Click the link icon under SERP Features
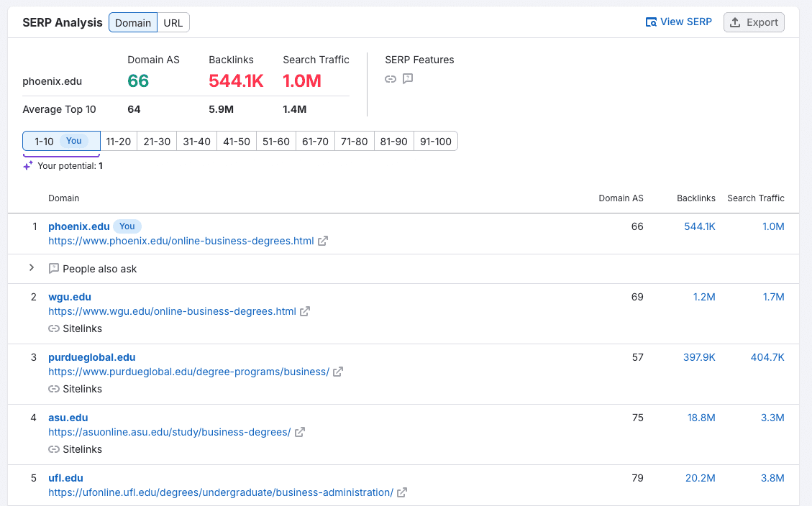The width and height of the screenshot is (812, 506). click(391, 79)
